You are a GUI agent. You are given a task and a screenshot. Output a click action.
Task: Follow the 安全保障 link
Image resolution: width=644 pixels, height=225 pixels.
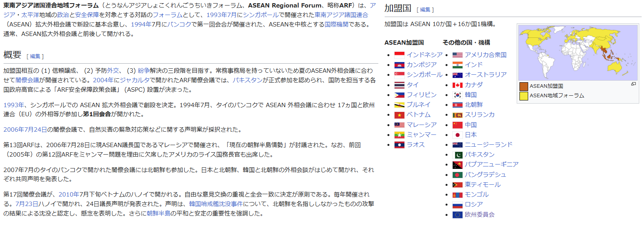coord(87,15)
